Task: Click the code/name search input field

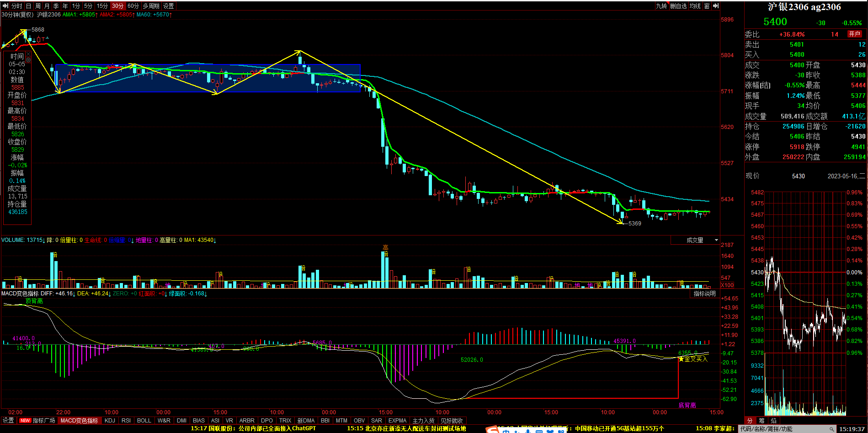Action: point(783,429)
